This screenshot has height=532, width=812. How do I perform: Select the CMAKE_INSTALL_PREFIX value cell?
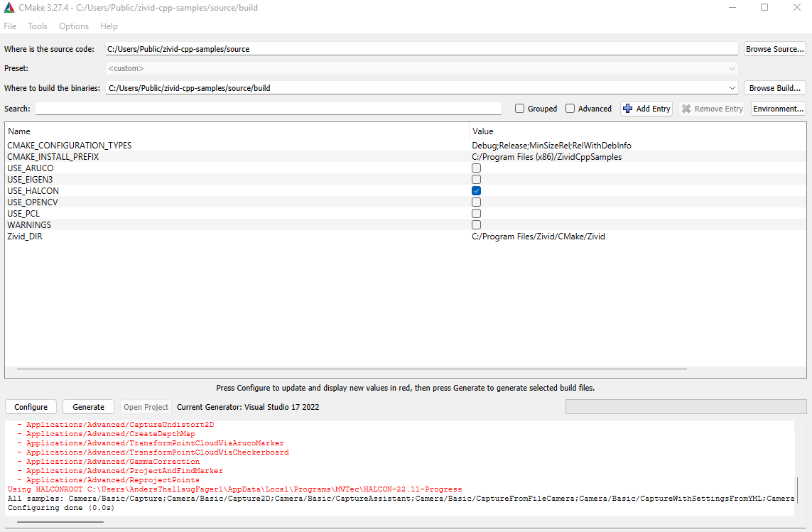[x=546, y=157]
